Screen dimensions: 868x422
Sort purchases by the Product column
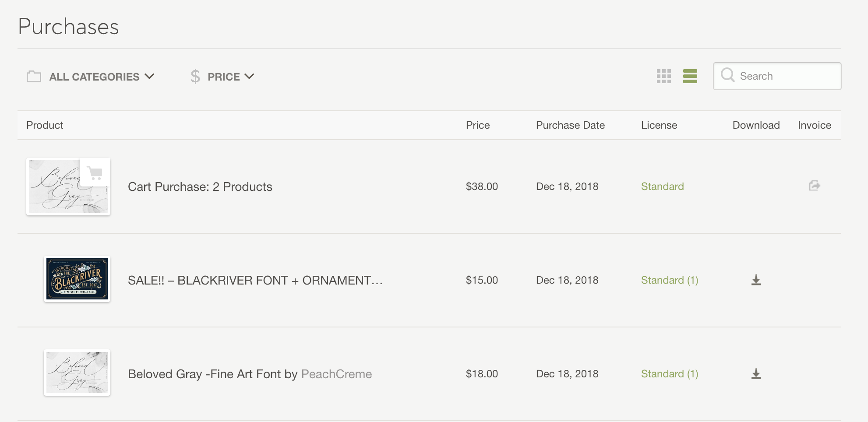point(44,125)
